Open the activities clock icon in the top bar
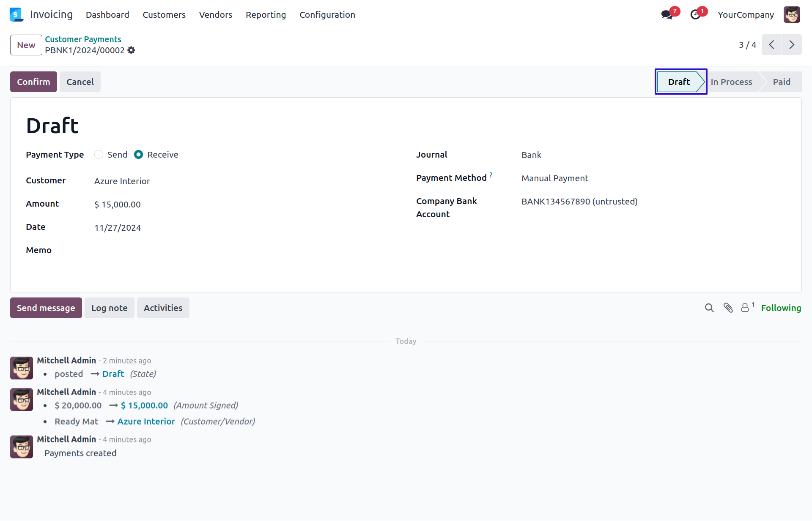 pos(695,15)
